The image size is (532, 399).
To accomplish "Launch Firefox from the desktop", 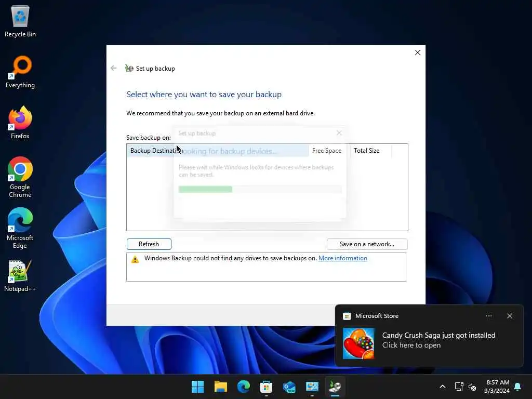I will coord(20,123).
